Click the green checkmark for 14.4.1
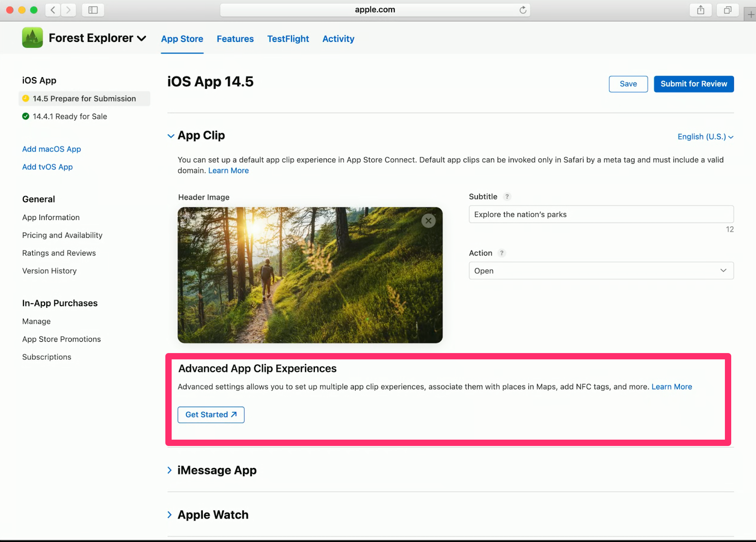The image size is (756, 542). click(x=26, y=116)
